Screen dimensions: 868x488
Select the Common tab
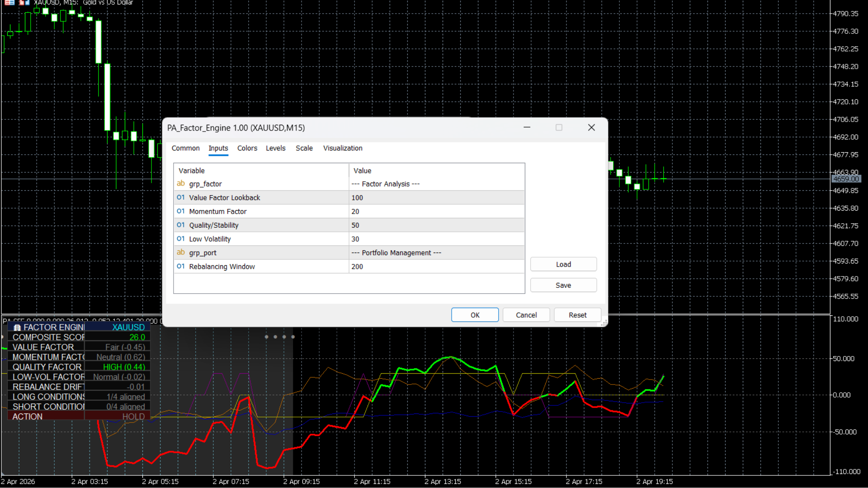(x=185, y=148)
